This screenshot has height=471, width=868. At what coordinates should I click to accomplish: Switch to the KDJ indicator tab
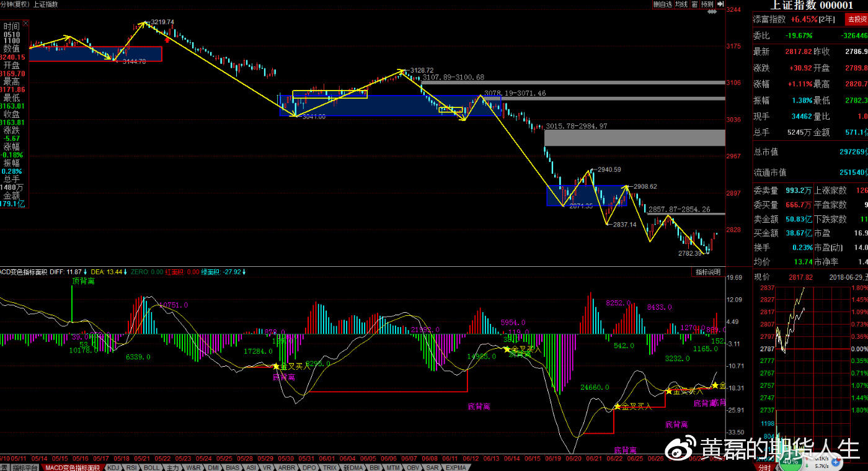(x=113, y=467)
